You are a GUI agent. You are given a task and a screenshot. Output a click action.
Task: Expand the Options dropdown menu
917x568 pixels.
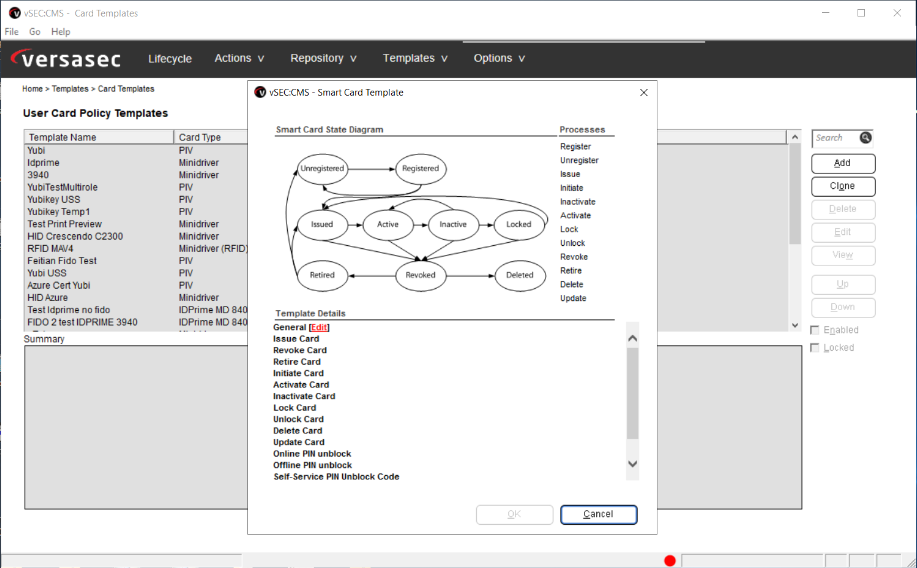(499, 58)
